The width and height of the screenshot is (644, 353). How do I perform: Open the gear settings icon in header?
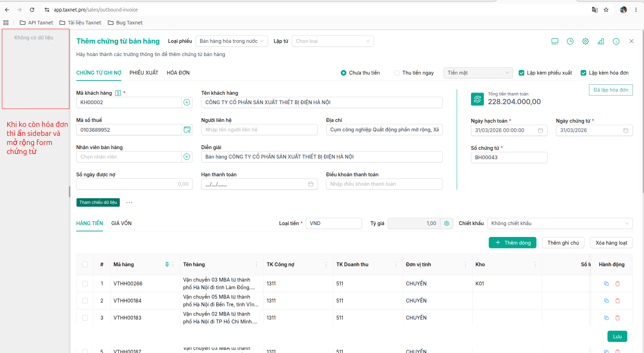(x=586, y=41)
